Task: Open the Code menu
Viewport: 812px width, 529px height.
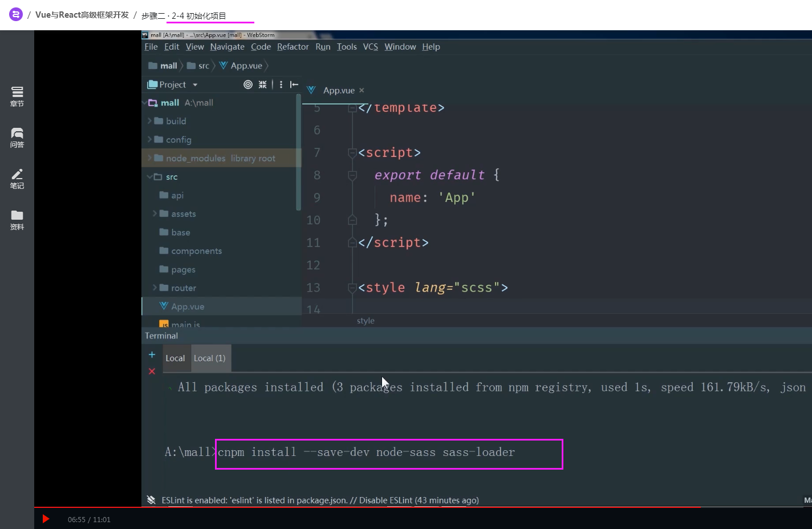Action: click(261, 47)
